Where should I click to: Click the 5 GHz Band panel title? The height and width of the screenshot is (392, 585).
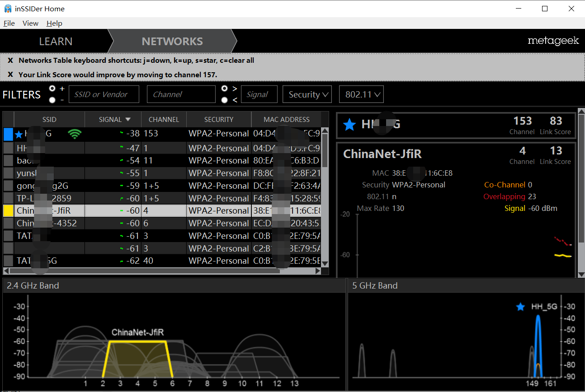point(375,285)
